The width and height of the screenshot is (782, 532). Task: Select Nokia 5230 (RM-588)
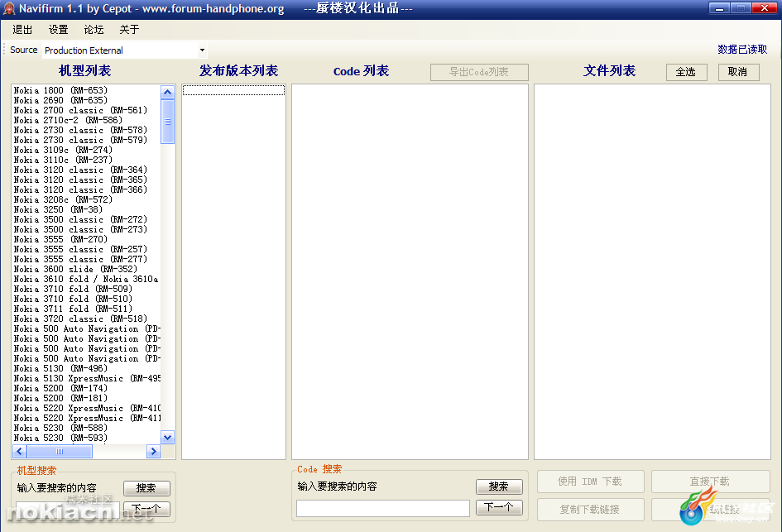tap(61, 429)
